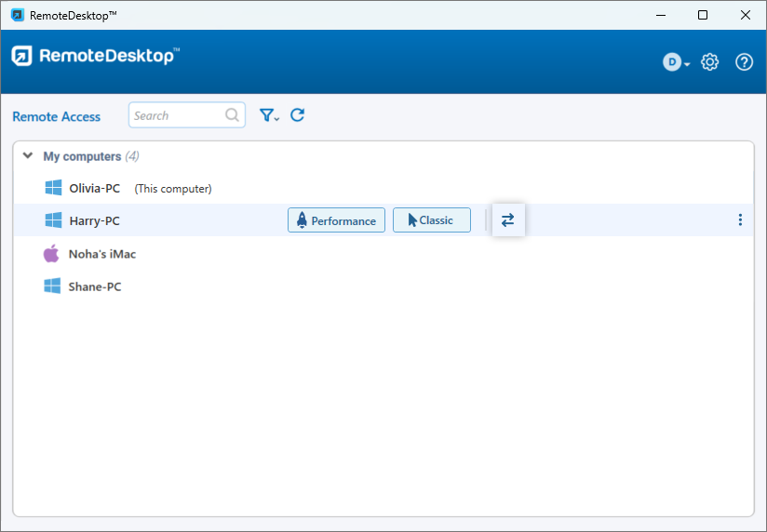767x532 pixels.
Task: Click the Windows icon beside Shane-PC
Action: (53, 286)
